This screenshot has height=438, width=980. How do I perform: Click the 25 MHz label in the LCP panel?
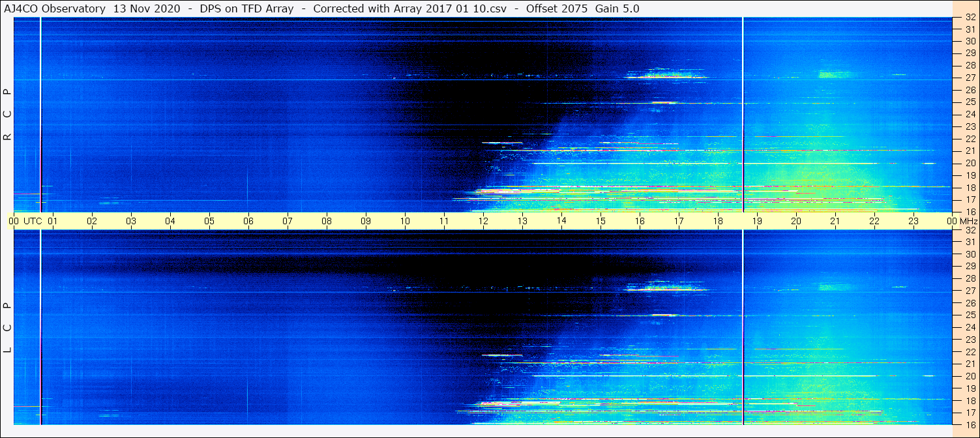click(x=970, y=315)
